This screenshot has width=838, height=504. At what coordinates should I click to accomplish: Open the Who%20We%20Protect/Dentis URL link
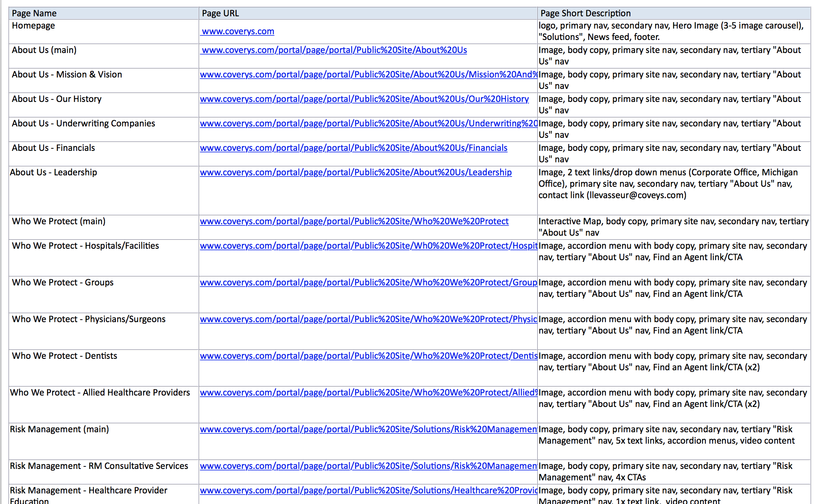pyautogui.click(x=368, y=356)
